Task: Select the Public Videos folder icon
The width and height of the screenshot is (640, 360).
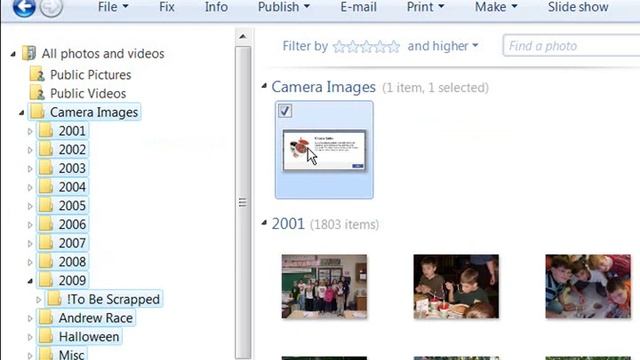Action: point(38,93)
